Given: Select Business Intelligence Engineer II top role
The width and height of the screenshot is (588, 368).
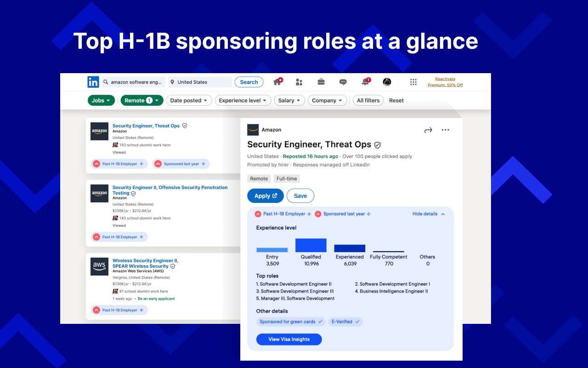Looking at the screenshot, I should click(x=391, y=291).
